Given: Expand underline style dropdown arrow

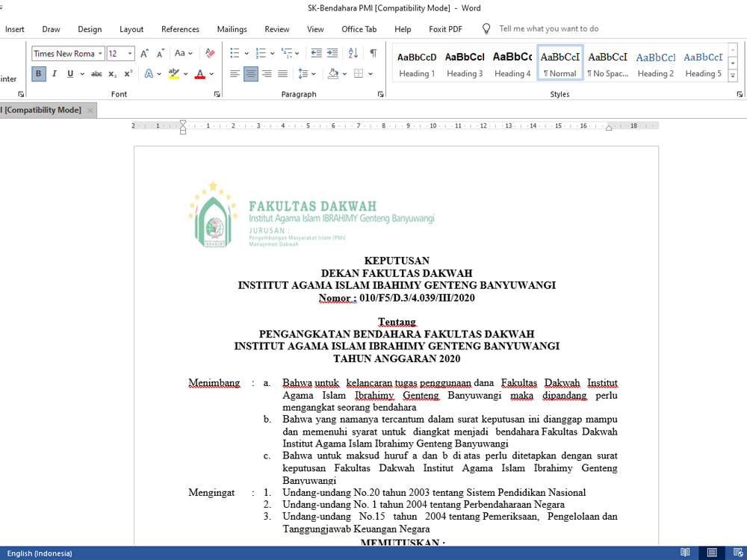Looking at the screenshot, I should pyautogui.click(x=82, y=74).
